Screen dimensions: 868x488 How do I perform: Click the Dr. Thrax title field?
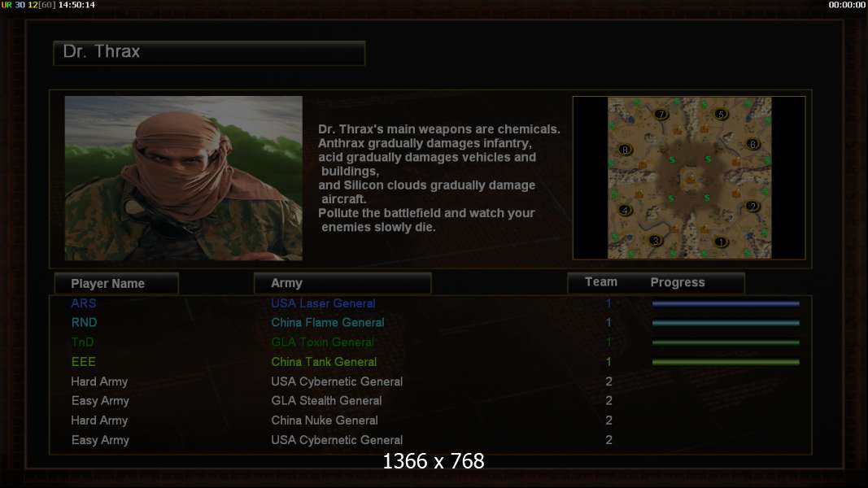209,53
